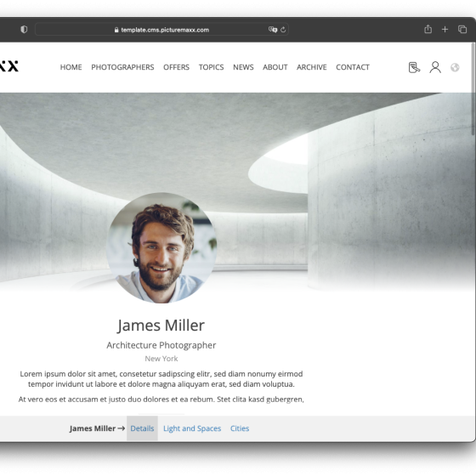Click the 'At vero eos et accusam' paragraph
Image resolution: width=476 pixels, height=476 pixels.
point(161,399)
